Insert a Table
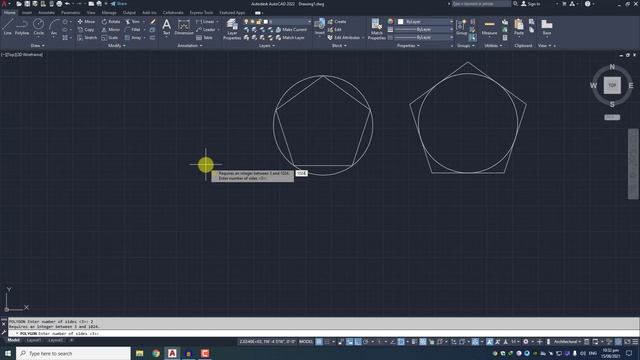 pos(204,38)
